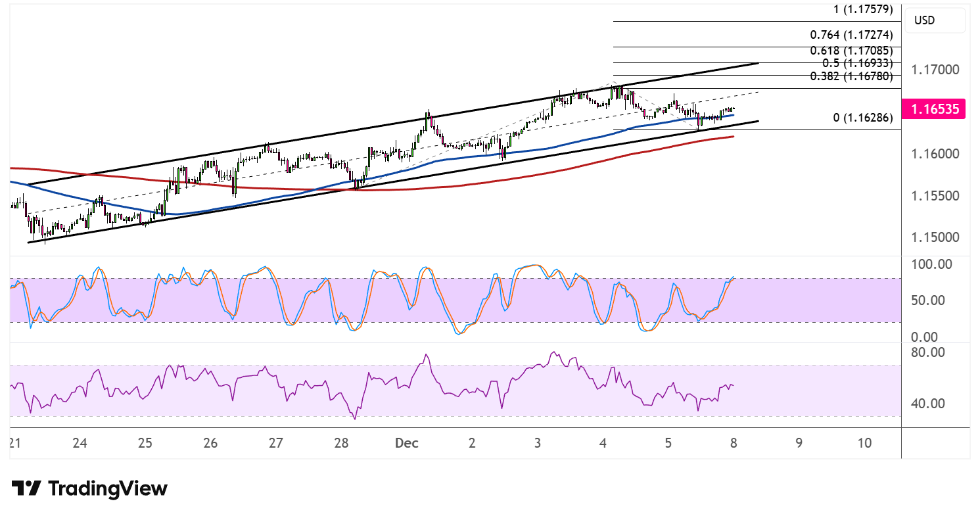Click the 80.00 RSI scale value
The width and height of the screenshot is (980, 518).
928,352
